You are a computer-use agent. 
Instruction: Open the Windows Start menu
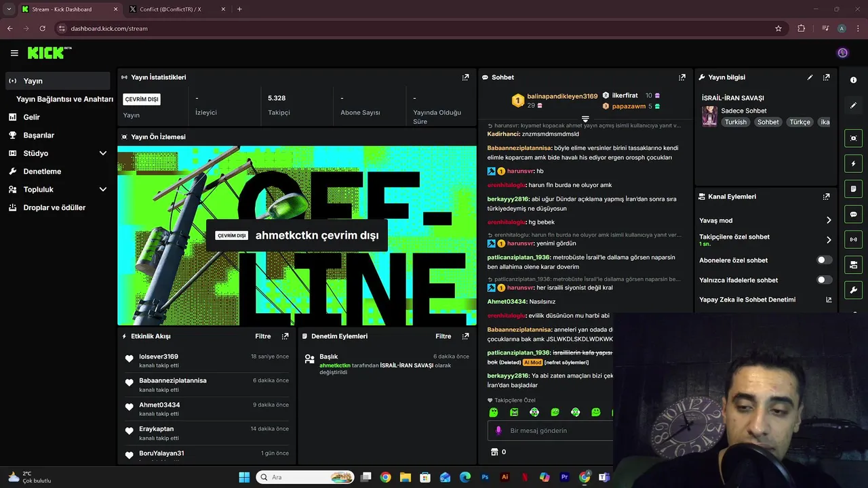pyautogui.click(x=244, y=477)
